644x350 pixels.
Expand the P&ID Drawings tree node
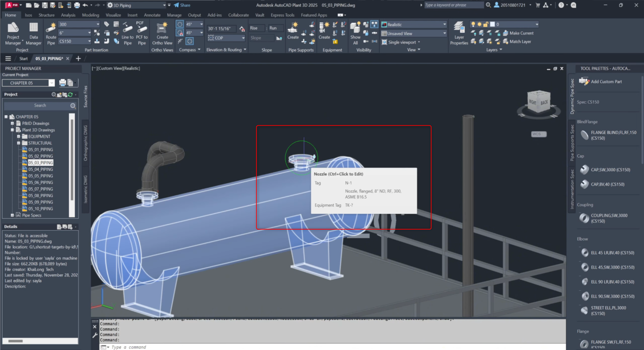12,123
